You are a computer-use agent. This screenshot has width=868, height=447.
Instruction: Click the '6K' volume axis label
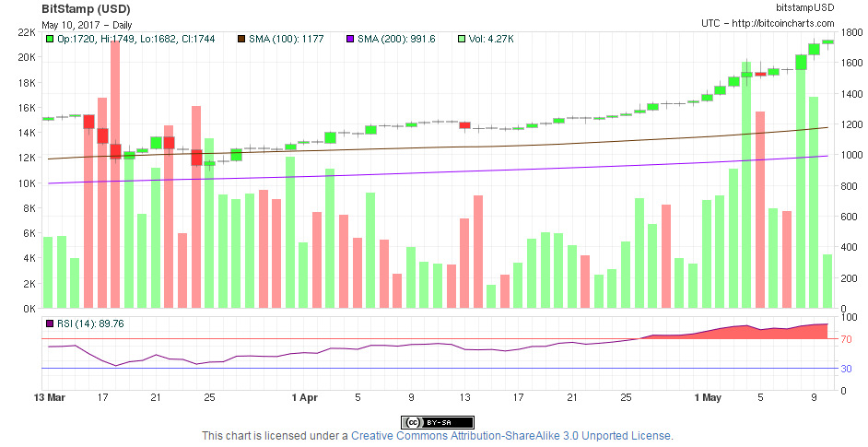(29, 234)
